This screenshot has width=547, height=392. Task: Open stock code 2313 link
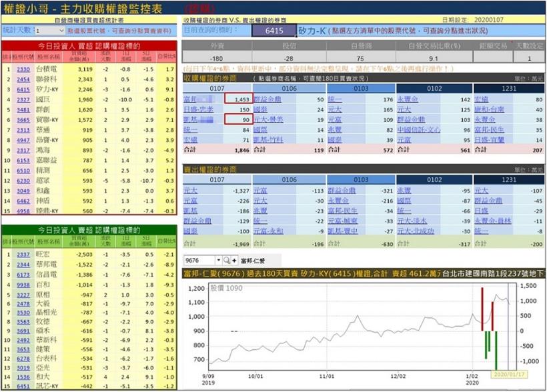pyautogui.click(x=23, y=130)
